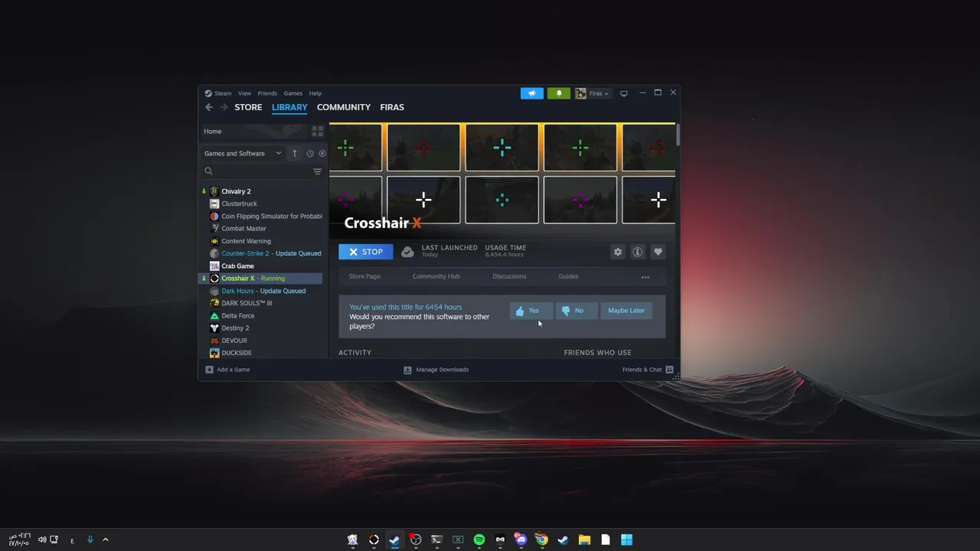Open the Friends menu
Viewport: 980px width, 551px height.
[x=267, y=93]
